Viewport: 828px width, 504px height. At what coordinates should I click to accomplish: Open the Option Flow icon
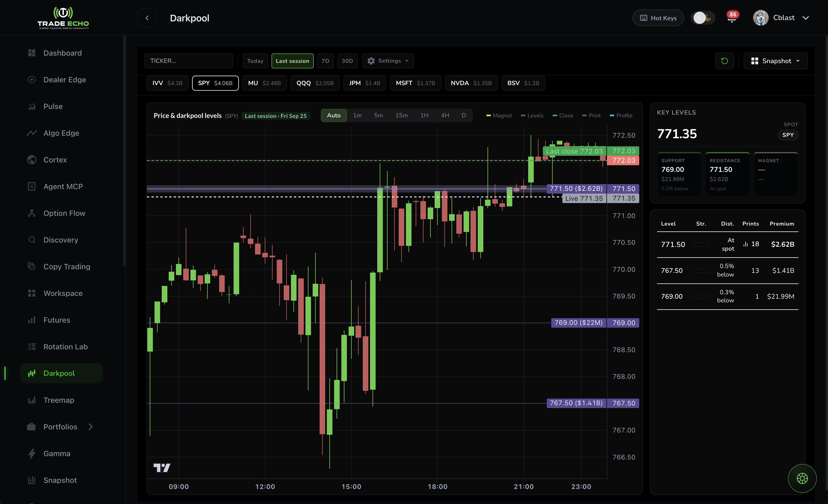click(31, 213)
